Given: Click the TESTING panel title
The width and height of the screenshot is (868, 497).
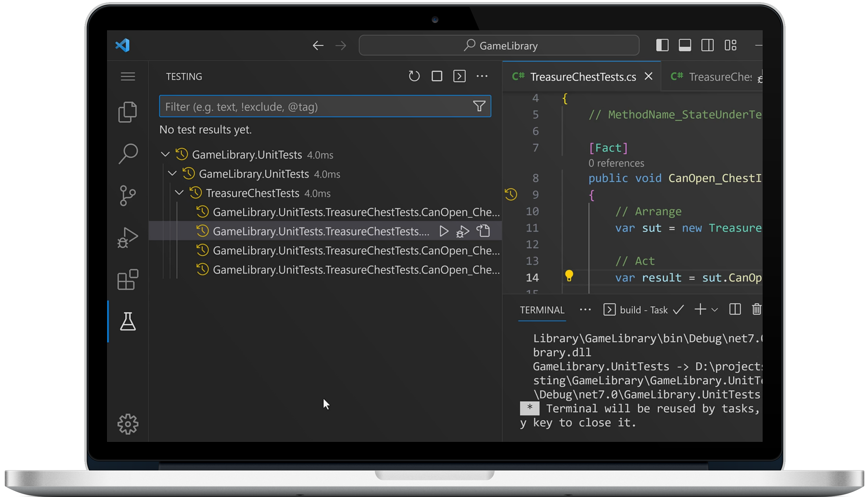Looking at the screenshot, I should 184,76.
